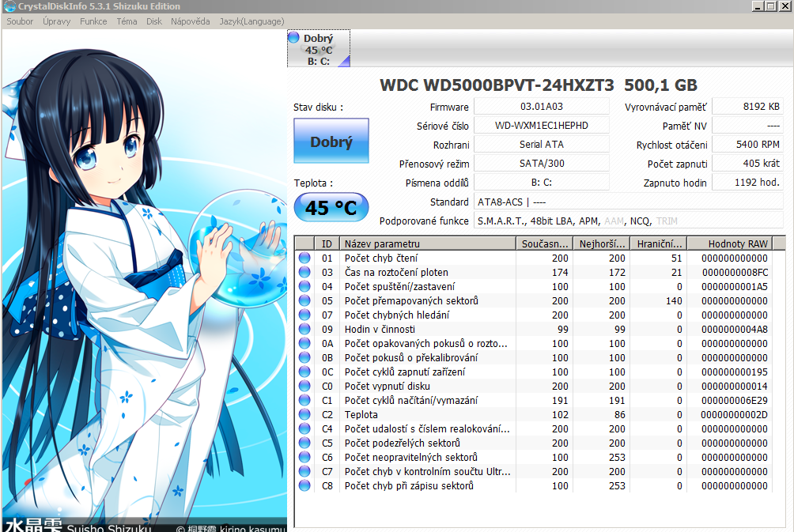Click blue health orb in disk tab
The width and height of the screenshot is (794, 532).
(293, 37)
